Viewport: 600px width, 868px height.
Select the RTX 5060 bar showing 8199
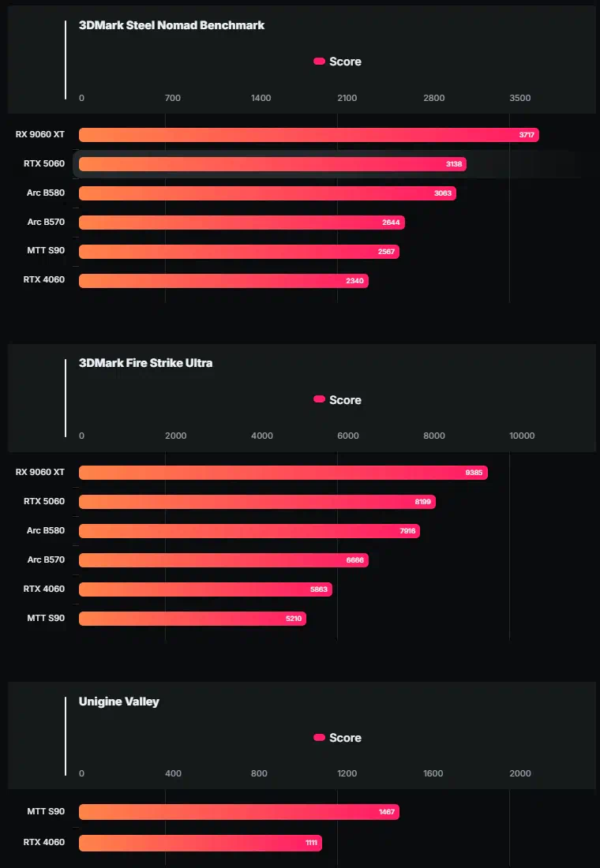257,502
